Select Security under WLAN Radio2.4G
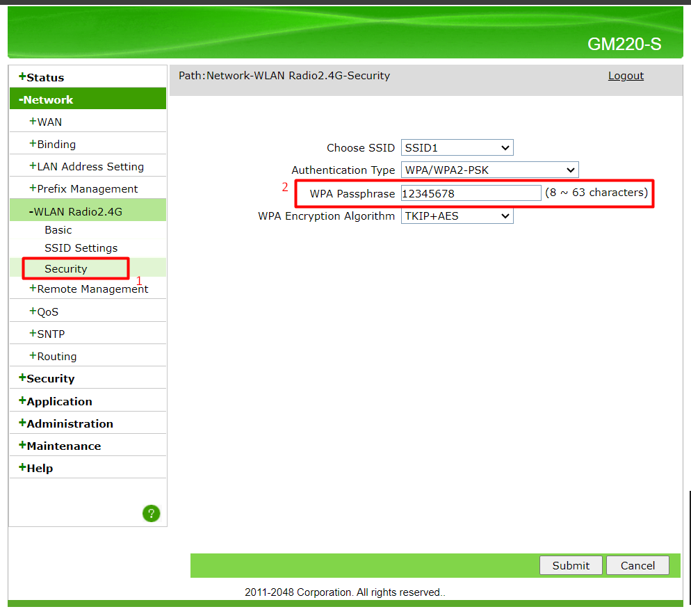The width and height of the screenshot is (691, 616). 66,269
